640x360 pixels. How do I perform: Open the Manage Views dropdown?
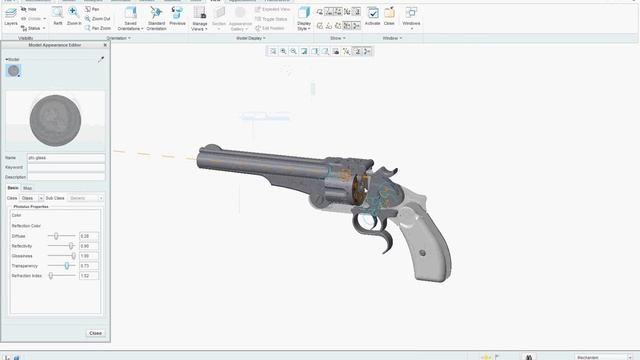(200, 19)
